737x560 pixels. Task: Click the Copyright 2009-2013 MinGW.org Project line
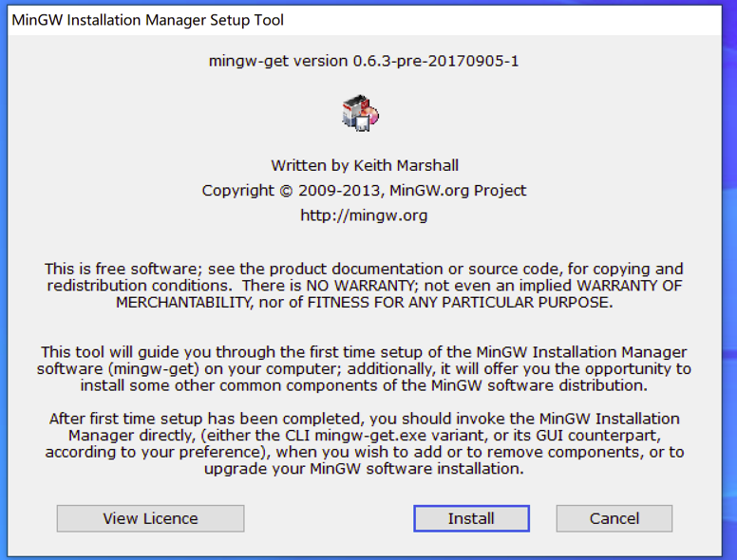(x=364, y=191)
